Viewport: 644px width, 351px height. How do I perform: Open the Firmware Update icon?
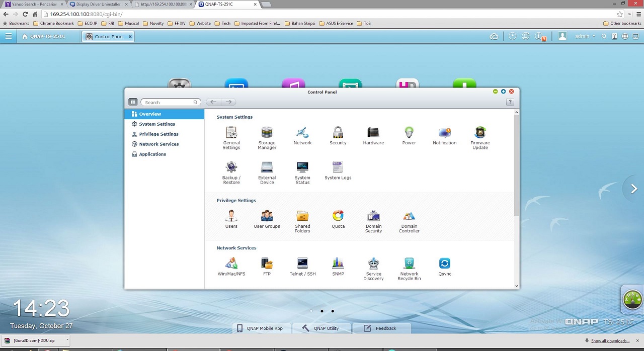tap(480, 137)
